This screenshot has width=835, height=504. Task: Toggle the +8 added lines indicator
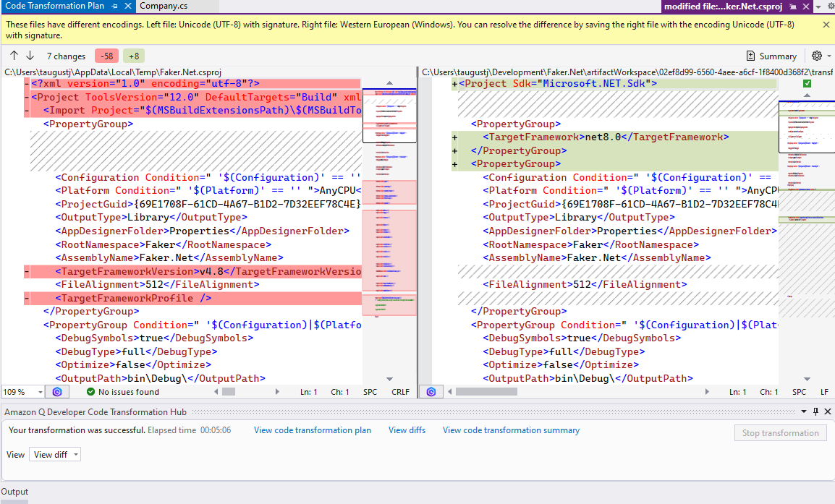133,56
